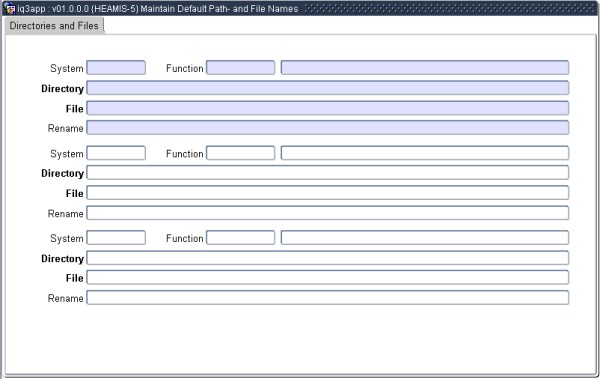Click the File field in third record
Viewport: 600px width, 379px height.
[x=328, y=278]
